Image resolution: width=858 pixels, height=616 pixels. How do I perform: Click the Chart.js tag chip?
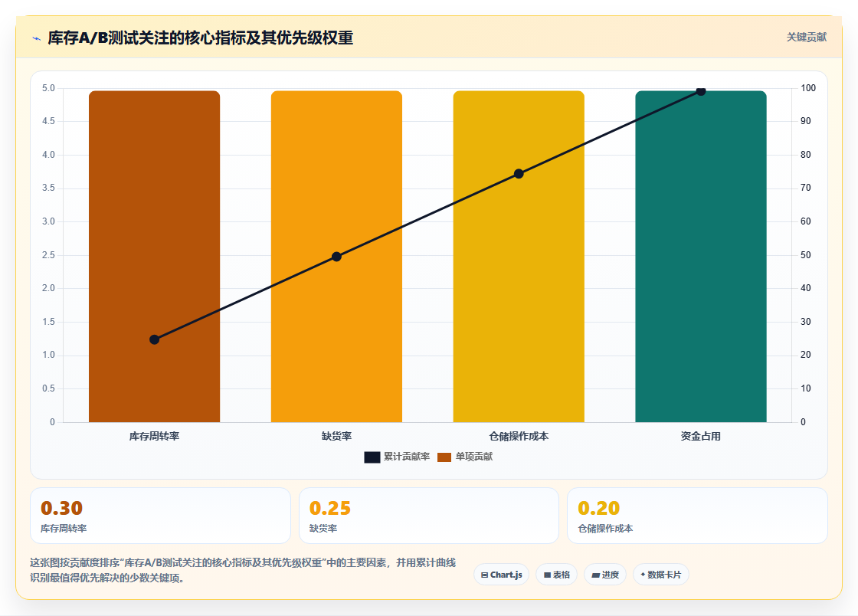click(x=501, y=575)
